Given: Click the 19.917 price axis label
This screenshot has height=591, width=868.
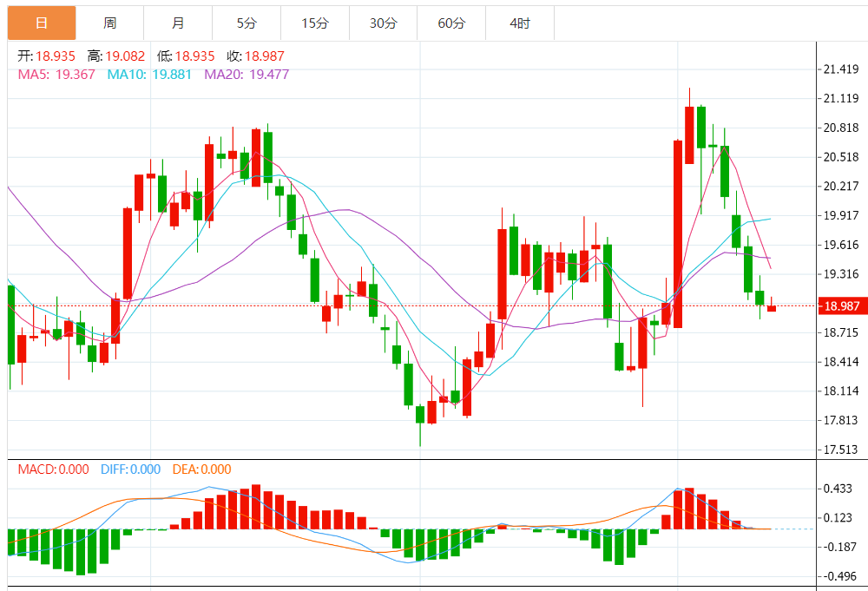Looking at the screenshot, I should click(841, 215).
